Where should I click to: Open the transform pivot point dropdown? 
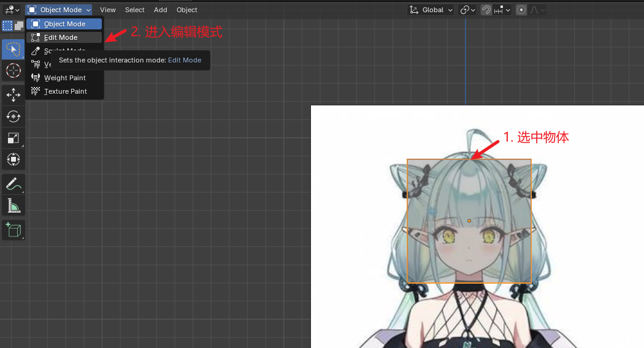(x=467, y=10)
